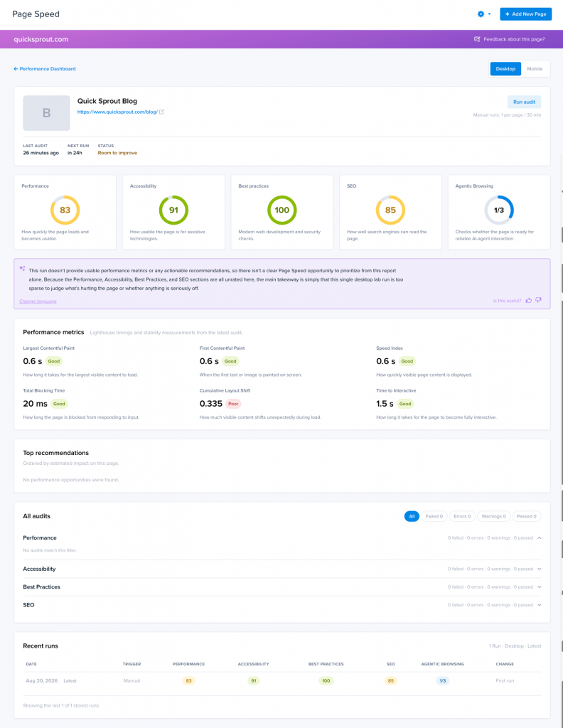Click the Quick Sprout Blog thumbnail placeholder
This screenshot has height=728, width=563.
click(x=46, y=113)
